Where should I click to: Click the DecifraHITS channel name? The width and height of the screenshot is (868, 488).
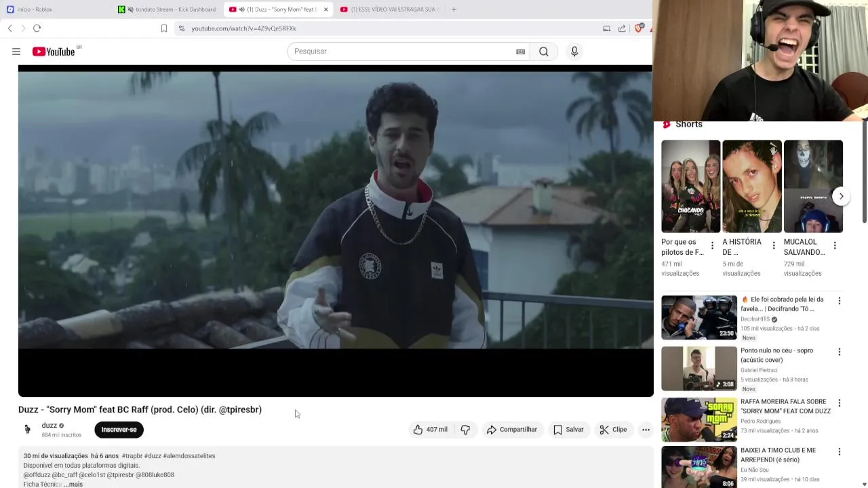755,319
